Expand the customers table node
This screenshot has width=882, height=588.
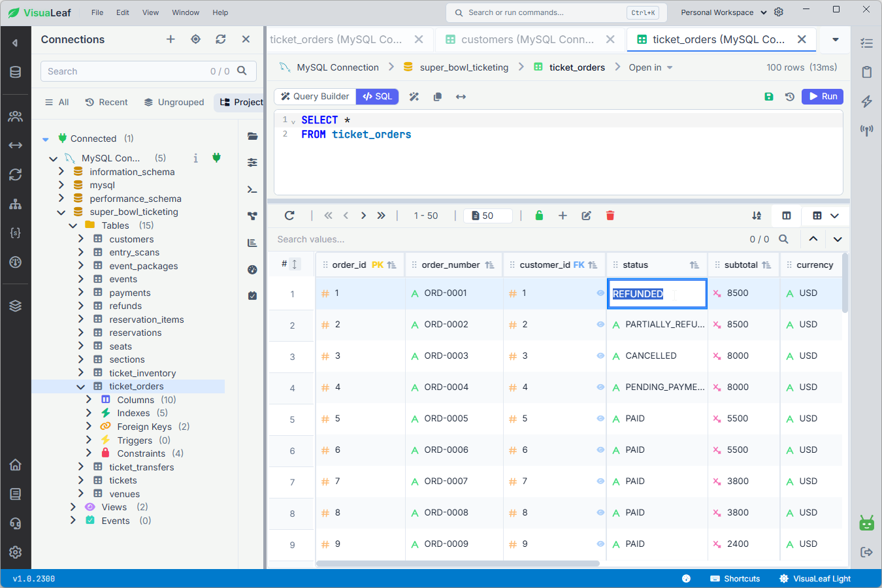[81, 239]
